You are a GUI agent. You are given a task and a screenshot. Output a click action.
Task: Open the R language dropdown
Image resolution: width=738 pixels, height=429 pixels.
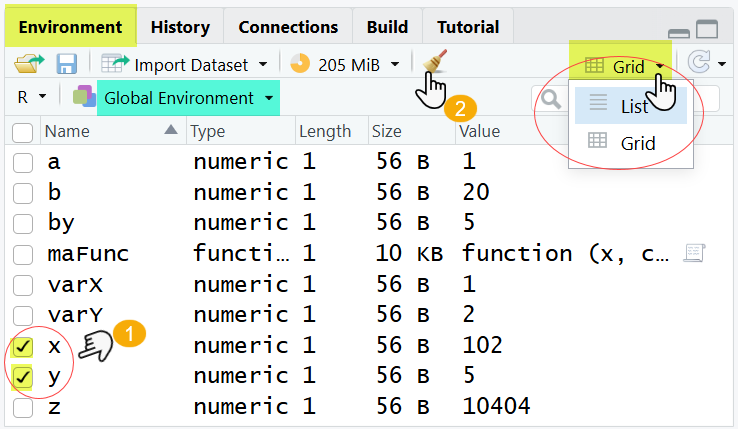[32, 98]
